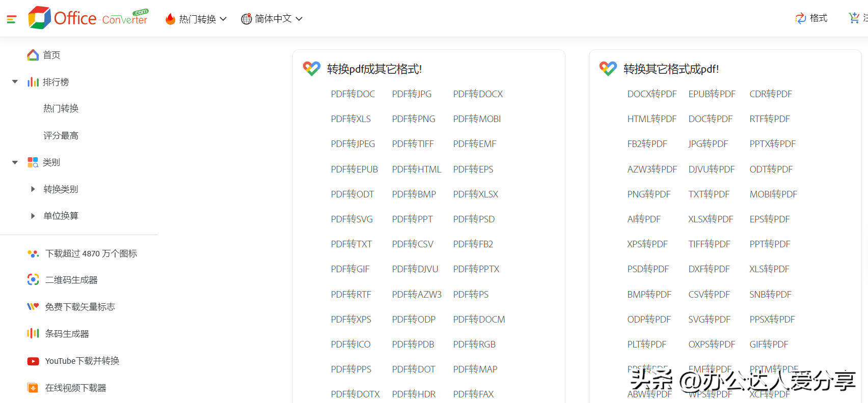Click the colored dots icons-download icon

pos(33,253)
